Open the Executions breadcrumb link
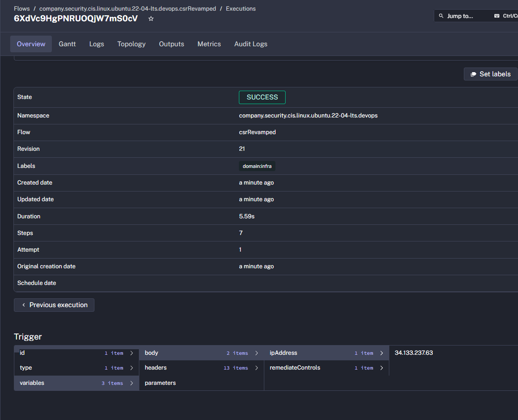Image resolution: width=518 pixels, height=420 pixels. point(241,9)
